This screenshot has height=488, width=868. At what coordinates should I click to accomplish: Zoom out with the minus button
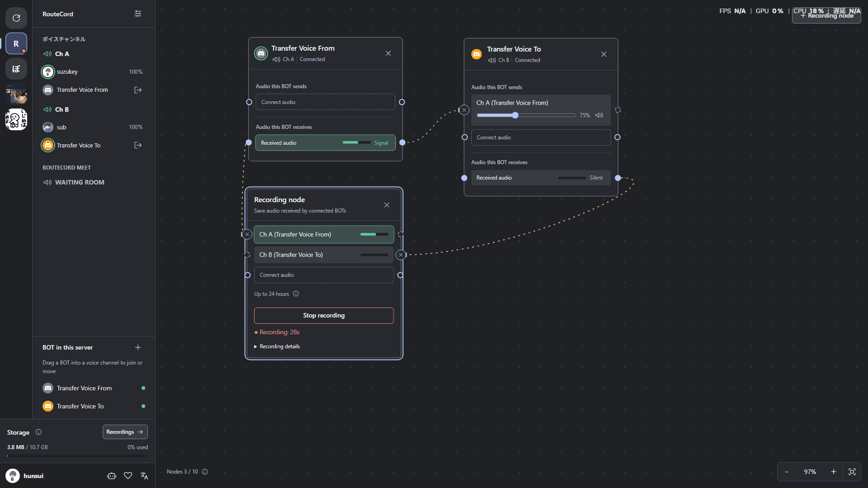pos(787,472)
